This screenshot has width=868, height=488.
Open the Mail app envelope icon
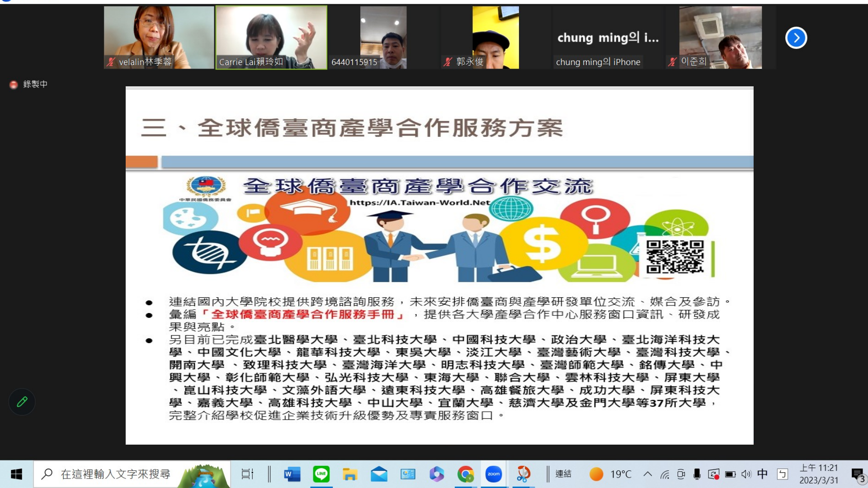click(379, 474)
